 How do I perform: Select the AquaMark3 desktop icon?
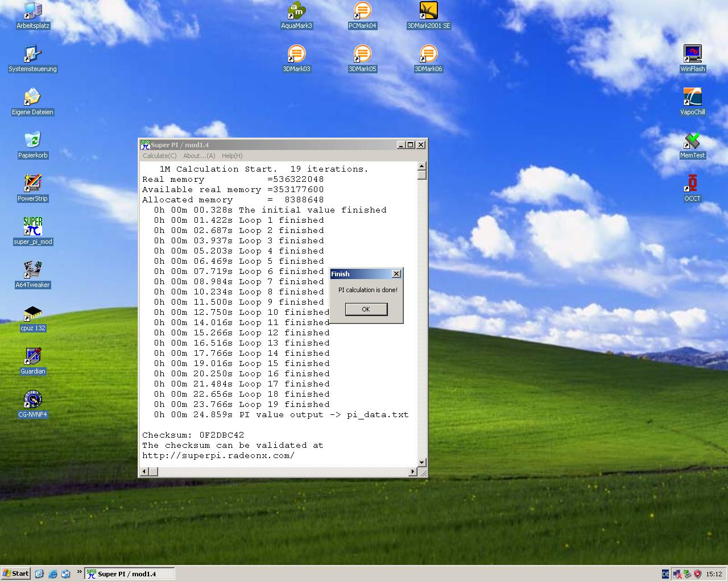pyautogui.click(x=296, y=11)
